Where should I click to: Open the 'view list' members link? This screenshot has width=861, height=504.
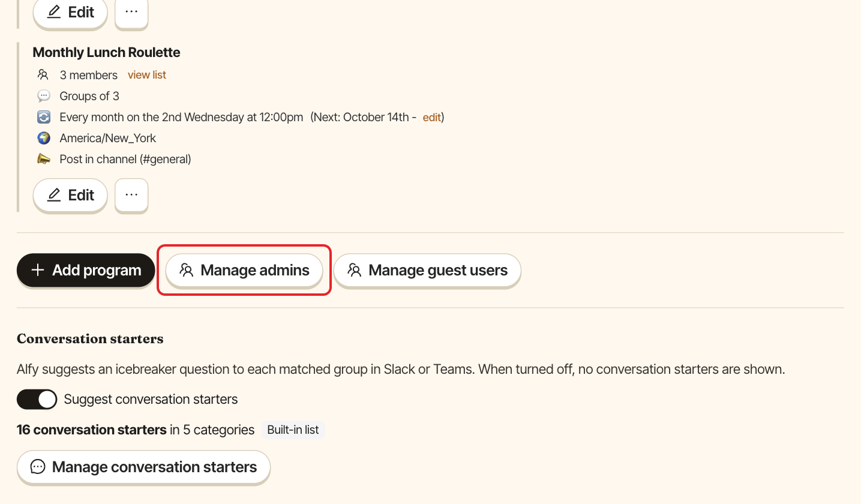click(x=147, y=75)
